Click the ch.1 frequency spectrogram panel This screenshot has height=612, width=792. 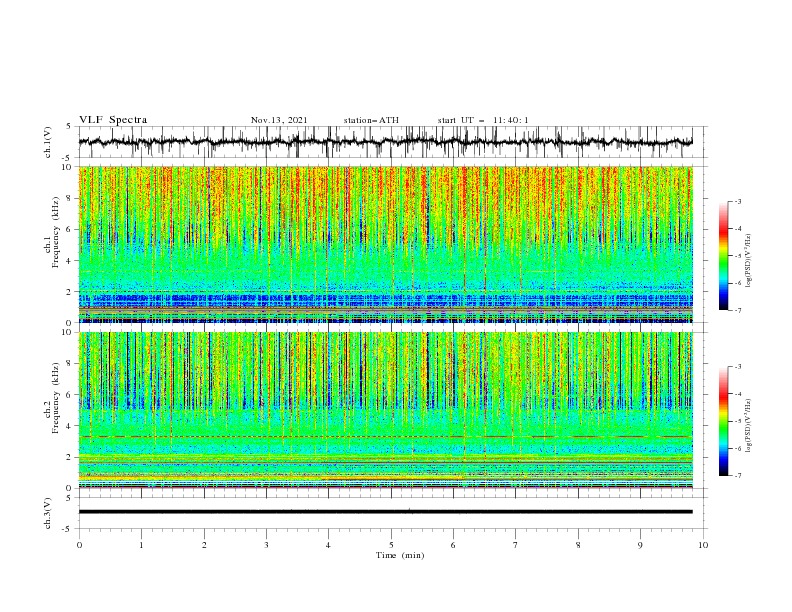pos(386,244)
